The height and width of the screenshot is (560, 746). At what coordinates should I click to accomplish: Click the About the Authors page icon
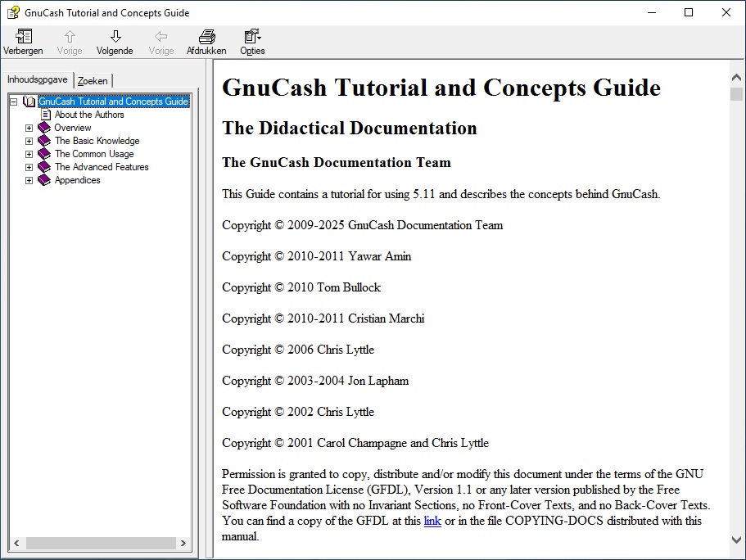pyautogui.click(x=46, y=115)
